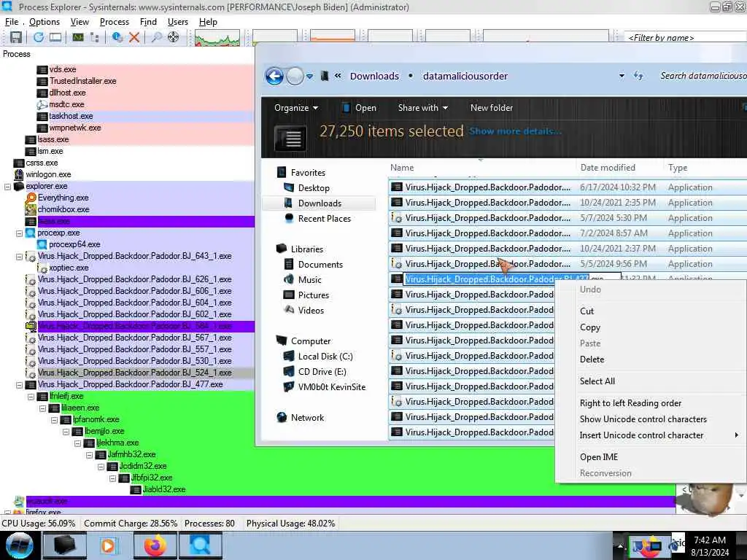Collapse the Ipfanomk.exe tree node
This screenshot has width=747, height=560.
[54, 419]
